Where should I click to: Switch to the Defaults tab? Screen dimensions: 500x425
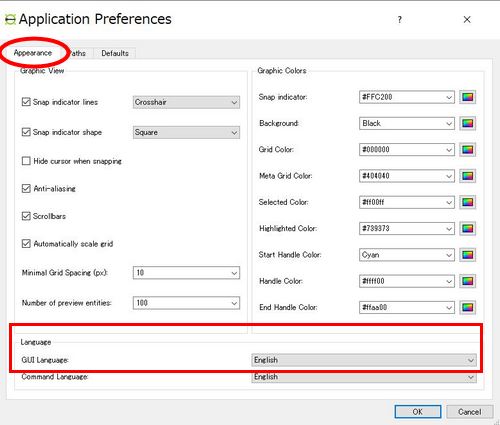[115, 53]
